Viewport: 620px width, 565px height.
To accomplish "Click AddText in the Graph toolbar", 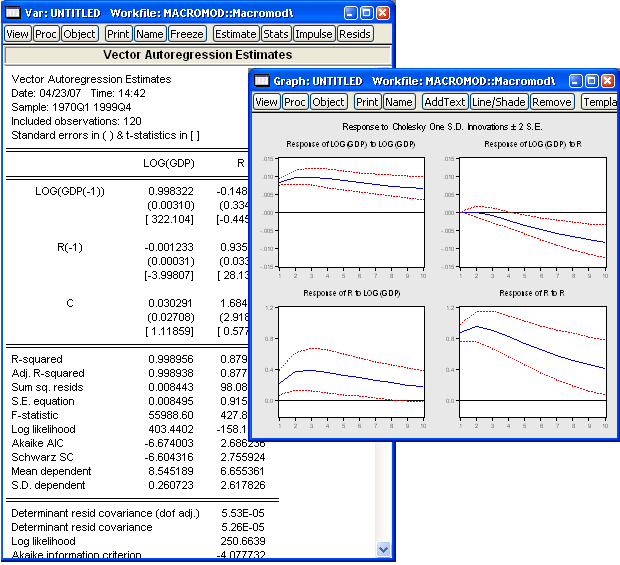I will click(445, 102).
